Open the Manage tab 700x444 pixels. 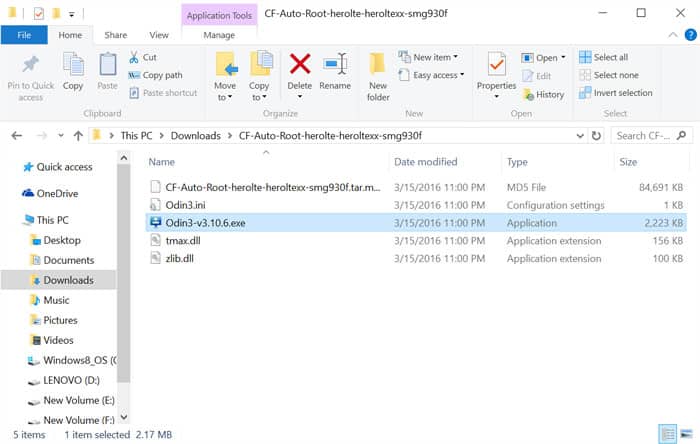pos(219,35)
